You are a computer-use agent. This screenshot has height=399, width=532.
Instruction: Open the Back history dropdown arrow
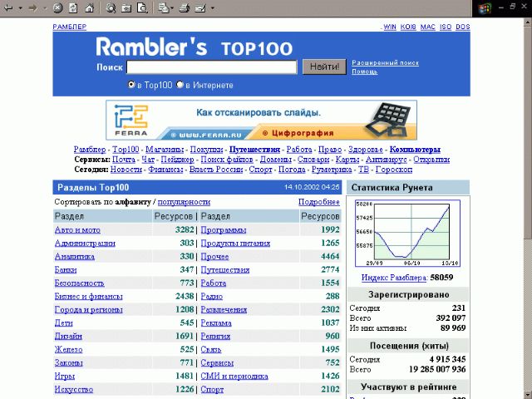[x=20, y=8]
